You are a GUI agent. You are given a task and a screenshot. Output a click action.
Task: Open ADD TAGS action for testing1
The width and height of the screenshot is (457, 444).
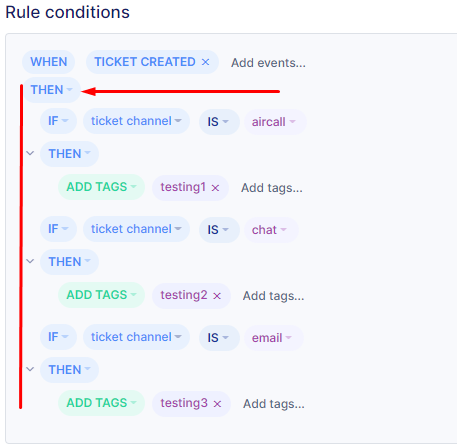point(101,187)
